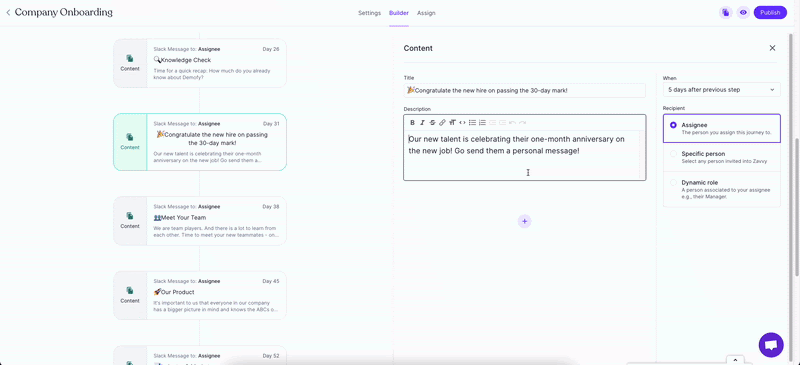Click the Day 45 label
The height and width of the screenshot is (365, 800).
271,281
